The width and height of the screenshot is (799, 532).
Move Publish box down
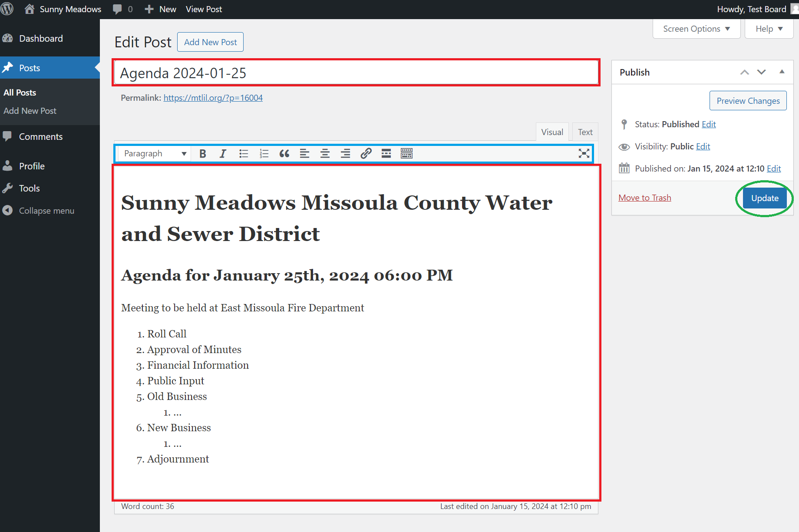(762, 72)
